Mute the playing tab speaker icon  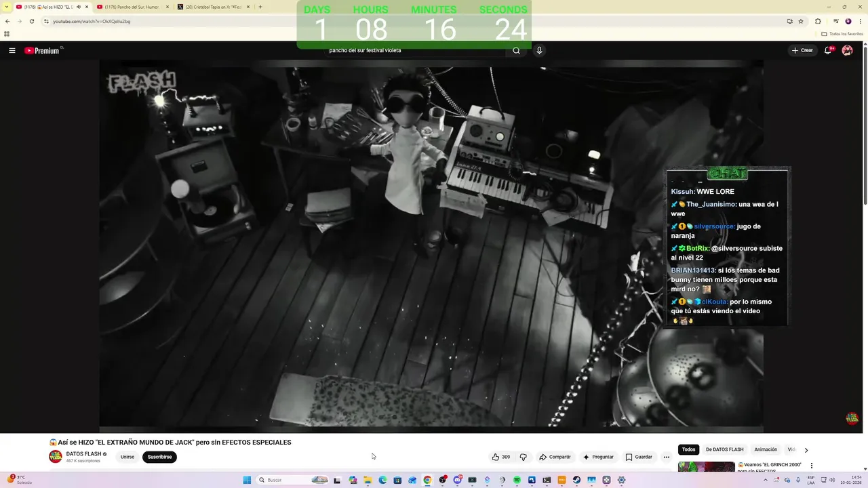click(x=79, y=7)
